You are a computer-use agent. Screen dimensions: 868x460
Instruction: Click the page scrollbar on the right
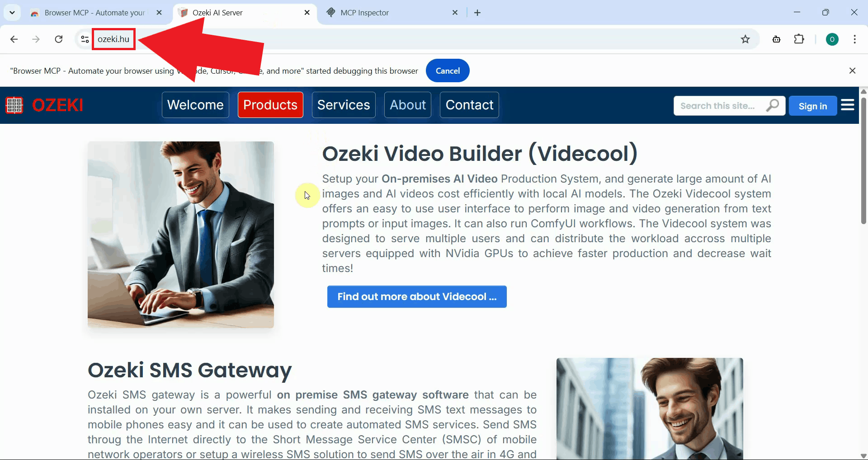(x=863, y=158)
